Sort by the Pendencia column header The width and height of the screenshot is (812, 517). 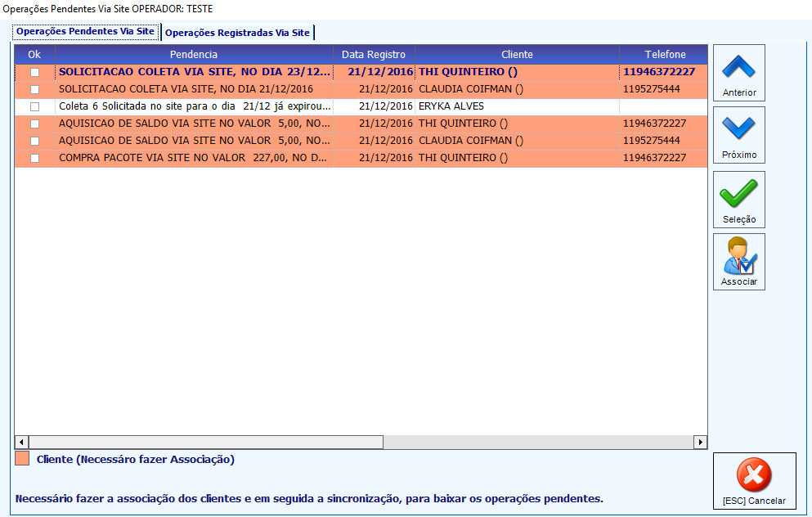point(194,54)
